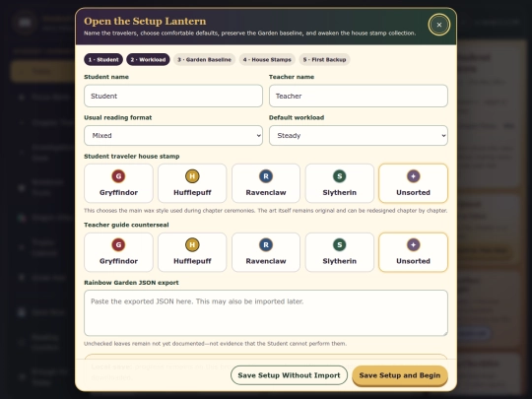Click the Rainbow Garden JSON export textarea

click(266, 313)
